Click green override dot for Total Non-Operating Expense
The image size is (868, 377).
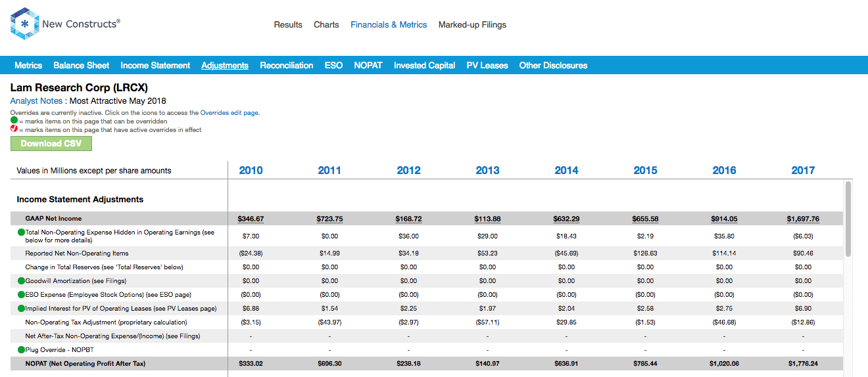[22, 233]
